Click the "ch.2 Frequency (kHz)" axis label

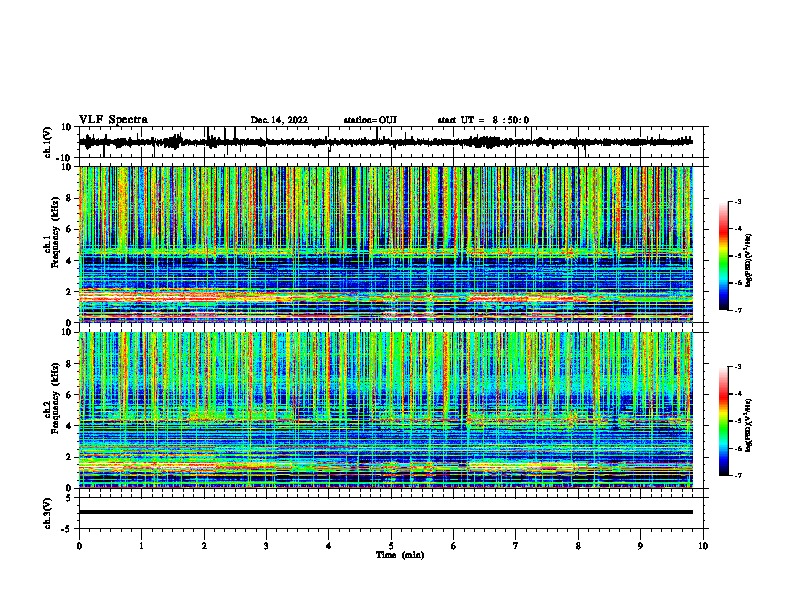point(51,398)
